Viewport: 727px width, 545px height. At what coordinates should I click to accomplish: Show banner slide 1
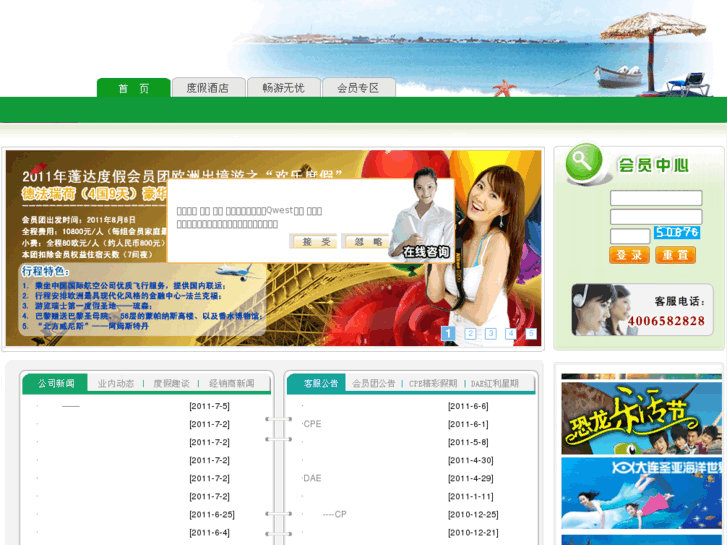click(448, 333)
